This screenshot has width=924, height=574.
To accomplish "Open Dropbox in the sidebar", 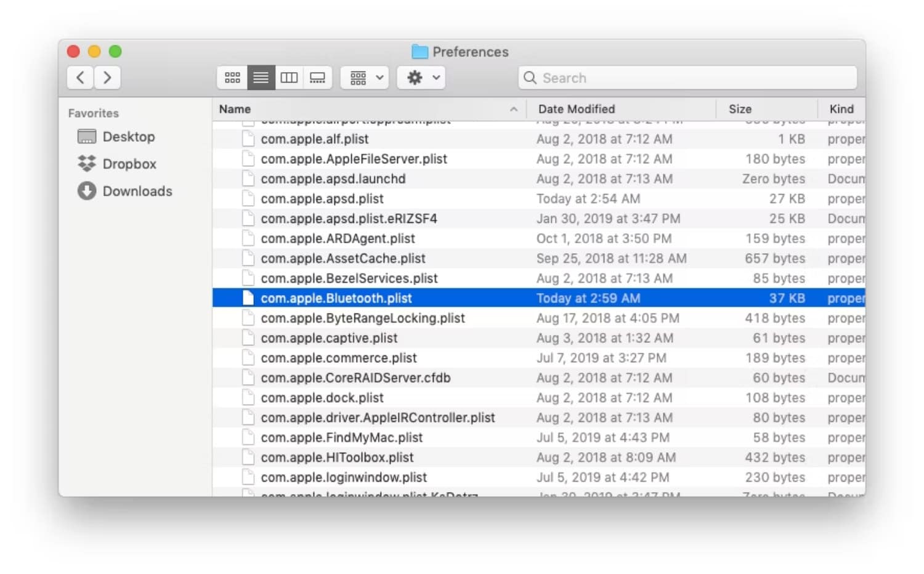I will click(x=117, y=164).
